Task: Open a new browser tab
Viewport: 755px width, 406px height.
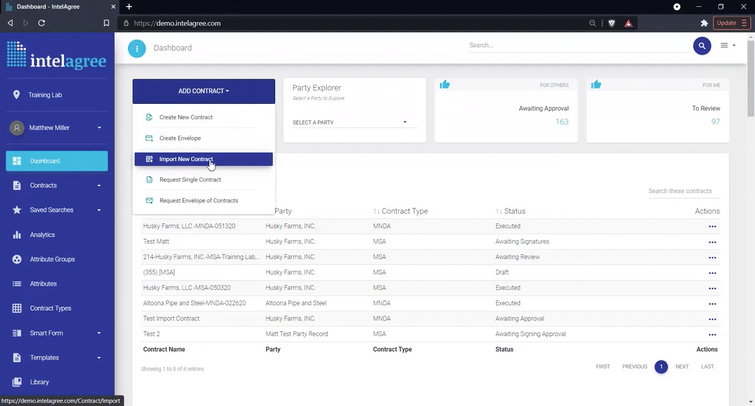Action: 129,7
